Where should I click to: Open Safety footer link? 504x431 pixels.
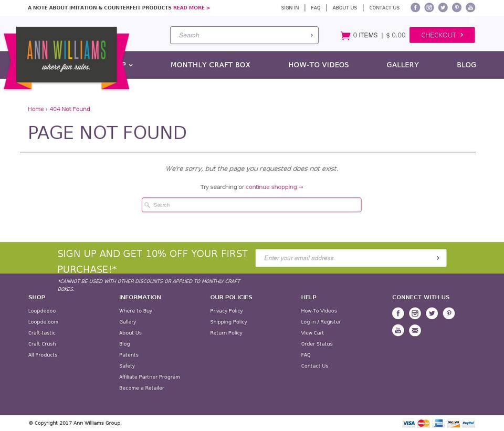click(127, 366)
